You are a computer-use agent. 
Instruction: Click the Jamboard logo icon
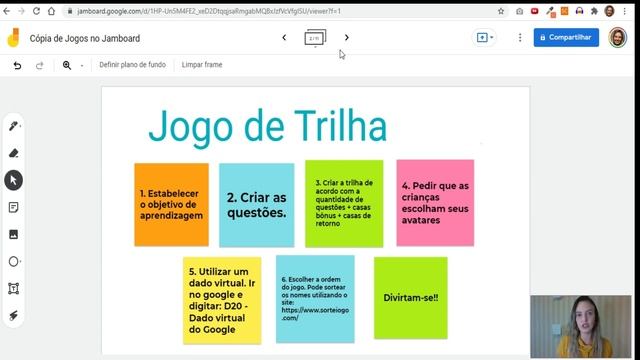pos(13,38)
